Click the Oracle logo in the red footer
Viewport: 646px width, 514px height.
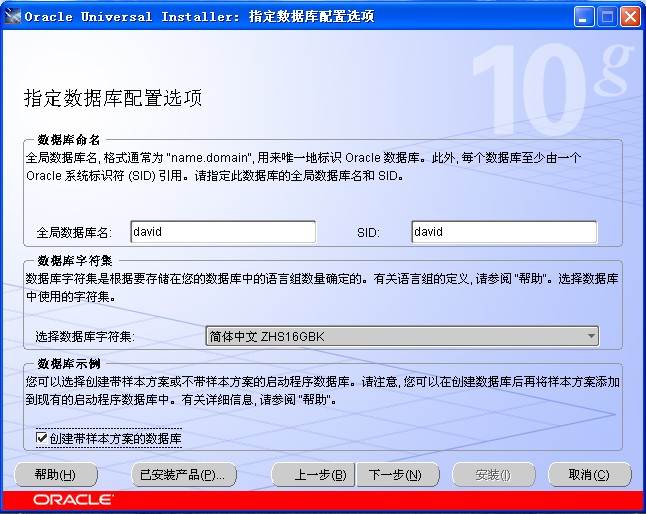click(x=73, y=500)
